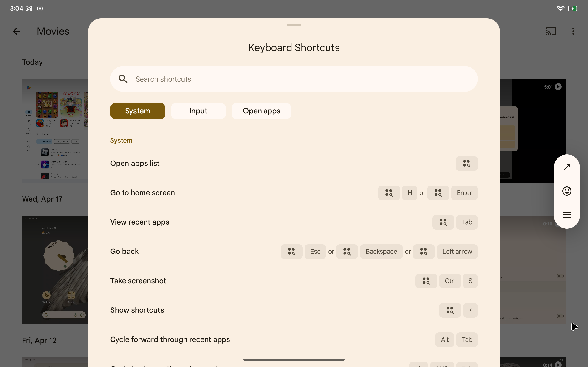Select the System shortcuts tab
The height and width of the screenshot is (367, 588).
point(138,111)
